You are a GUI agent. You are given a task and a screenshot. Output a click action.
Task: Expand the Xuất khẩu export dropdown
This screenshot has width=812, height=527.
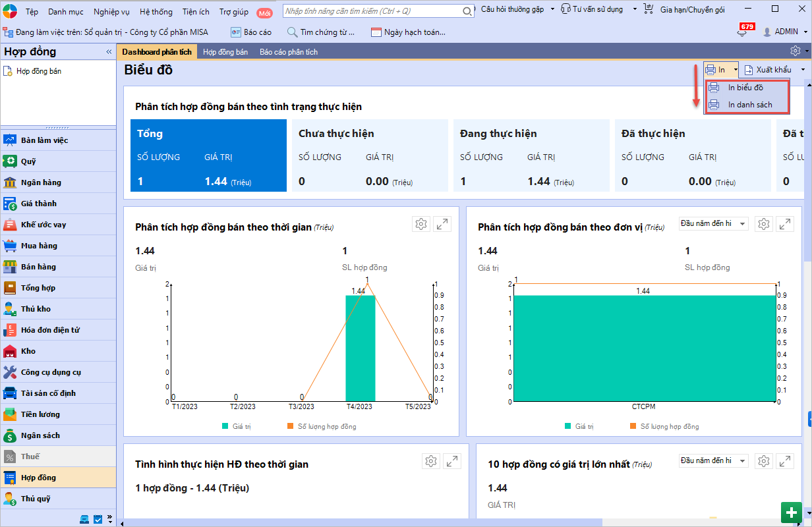pos(803,70)
